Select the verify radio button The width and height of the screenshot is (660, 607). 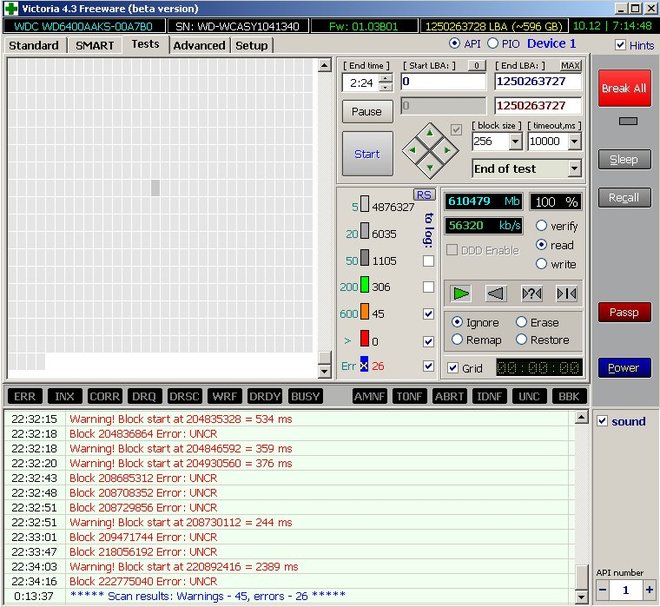click(542, 226)
